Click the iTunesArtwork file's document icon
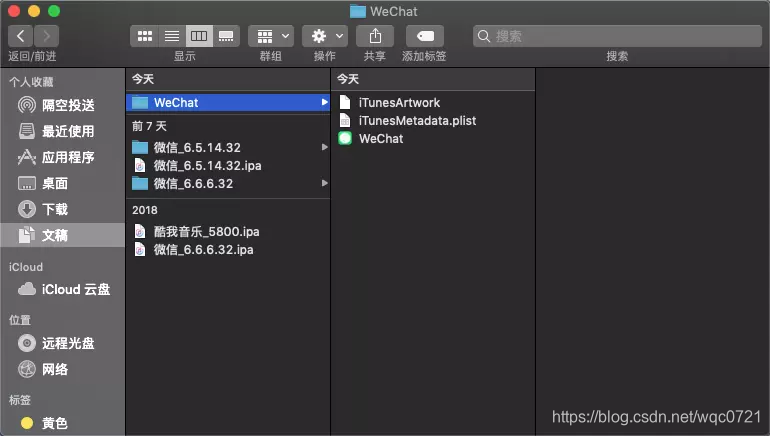Viewport: 770px width, 436px height. coord(345,102)
